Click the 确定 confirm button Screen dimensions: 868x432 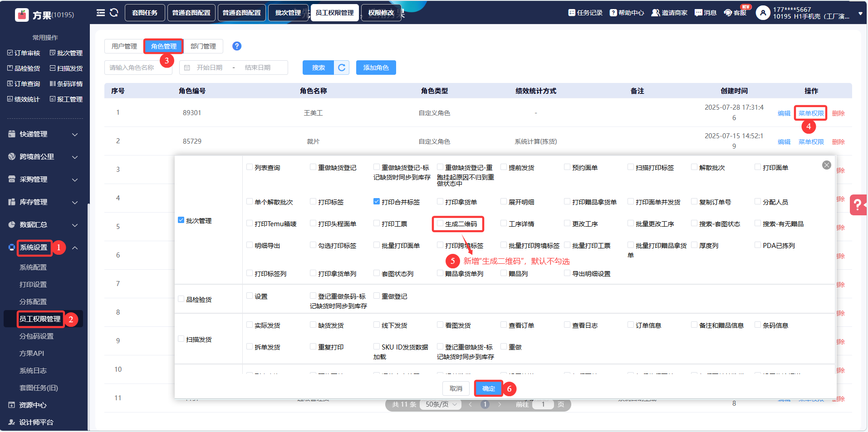pos(488,388)
